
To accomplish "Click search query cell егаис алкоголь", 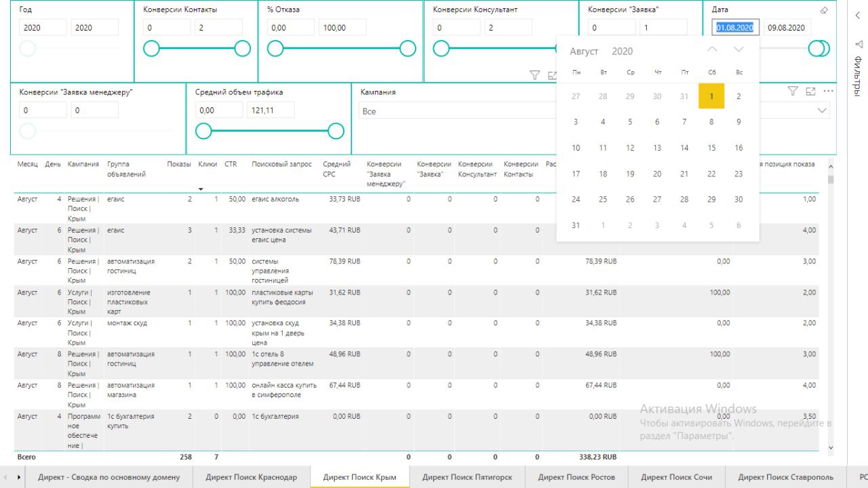I will coord(275,199).
